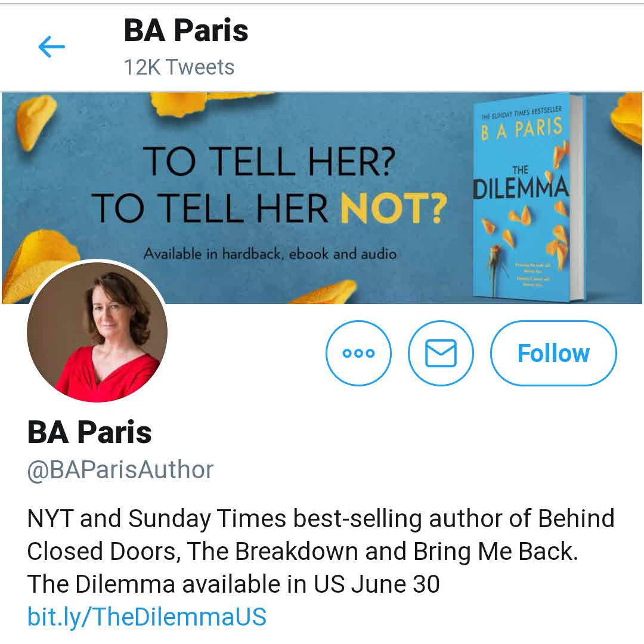
Task: Open the three-dot more options menu
Action: (358, 353)
